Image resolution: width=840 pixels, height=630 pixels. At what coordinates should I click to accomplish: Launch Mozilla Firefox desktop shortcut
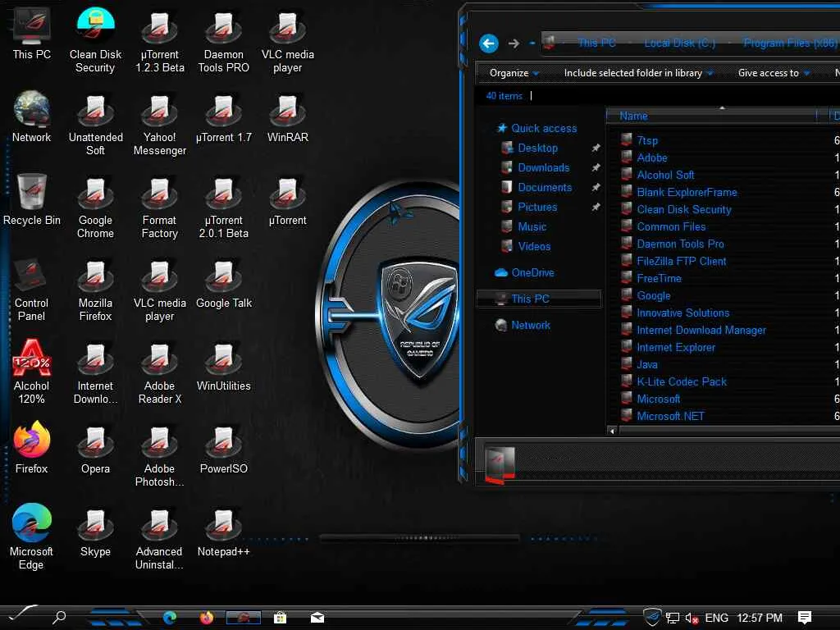95,290
